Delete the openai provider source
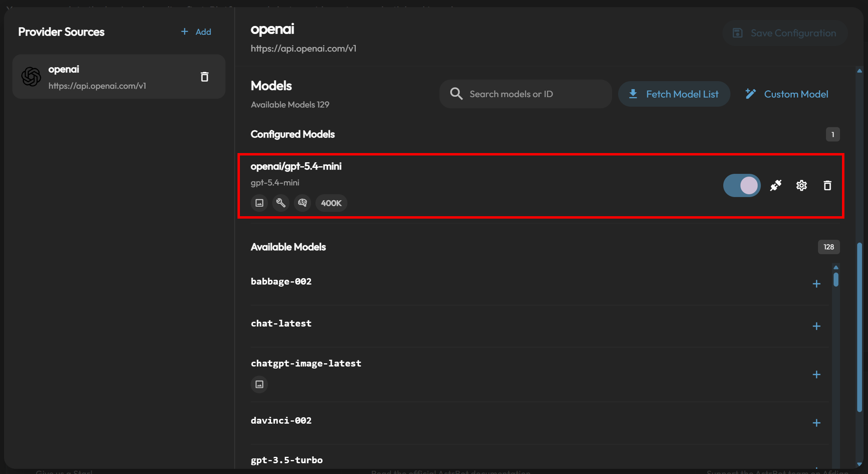Image resolution: width=868 pixels, height=474 pixels. coord(204,76)
